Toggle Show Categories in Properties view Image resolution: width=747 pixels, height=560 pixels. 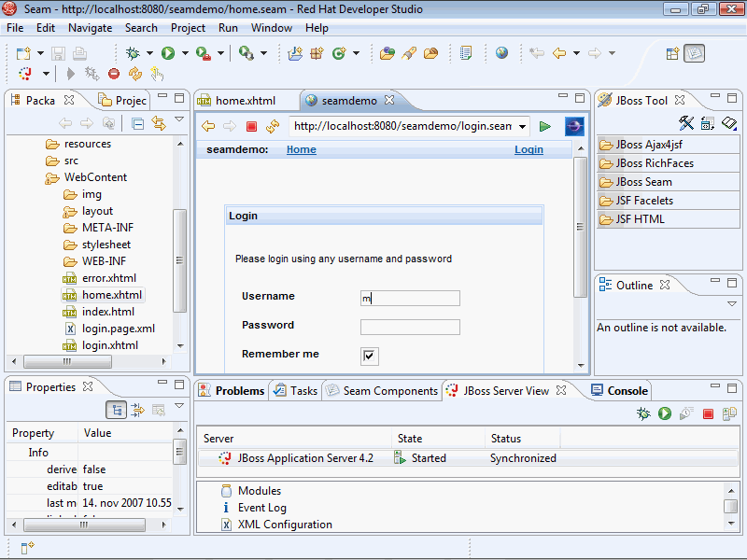click(116, 410)
